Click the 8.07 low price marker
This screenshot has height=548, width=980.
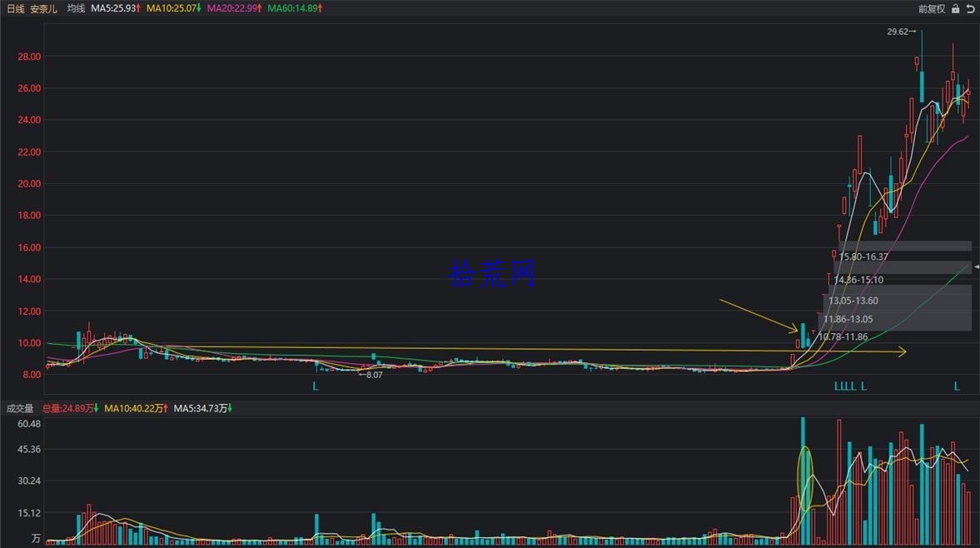pos(371,375)
